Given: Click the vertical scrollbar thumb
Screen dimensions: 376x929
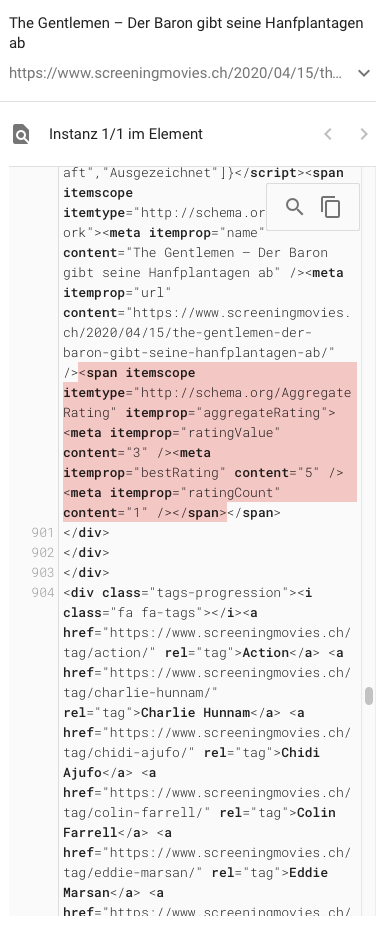Looking at the screenshot, I should (x=369, y=696).
